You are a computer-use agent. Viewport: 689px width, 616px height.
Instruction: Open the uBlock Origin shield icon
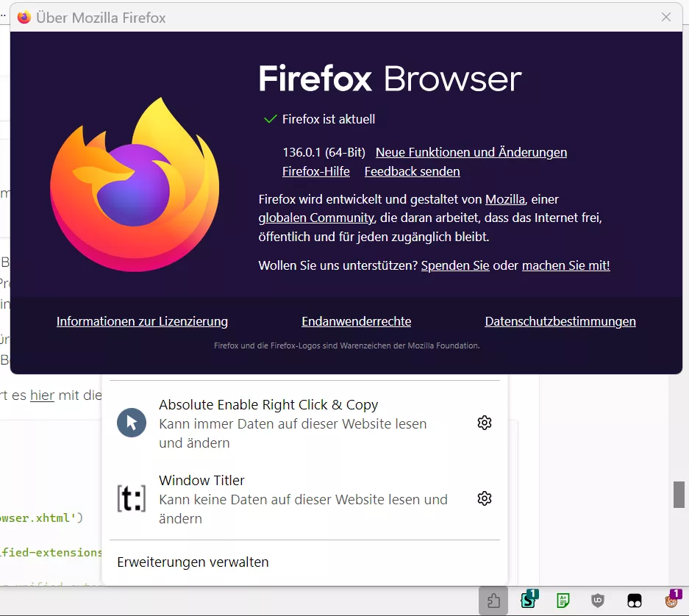click(x=598, y=600)
